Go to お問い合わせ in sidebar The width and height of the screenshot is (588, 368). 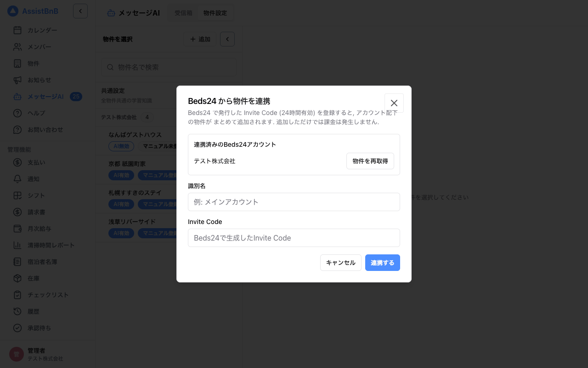pos(48,130)
